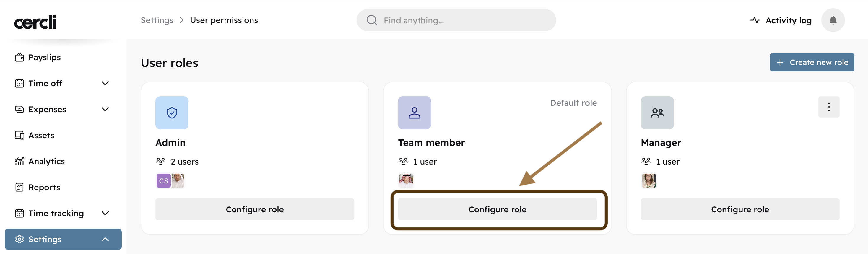
Task: Configure the Team member role
Action: click(x=497, y=209)
